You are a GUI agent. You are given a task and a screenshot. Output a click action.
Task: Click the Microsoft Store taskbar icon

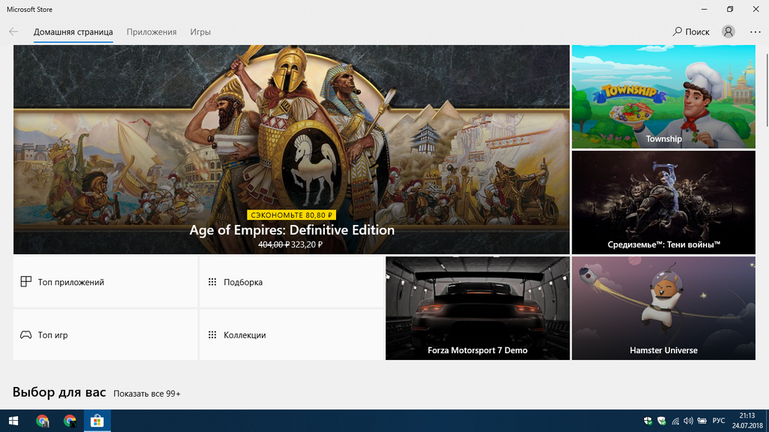point(97,421)
